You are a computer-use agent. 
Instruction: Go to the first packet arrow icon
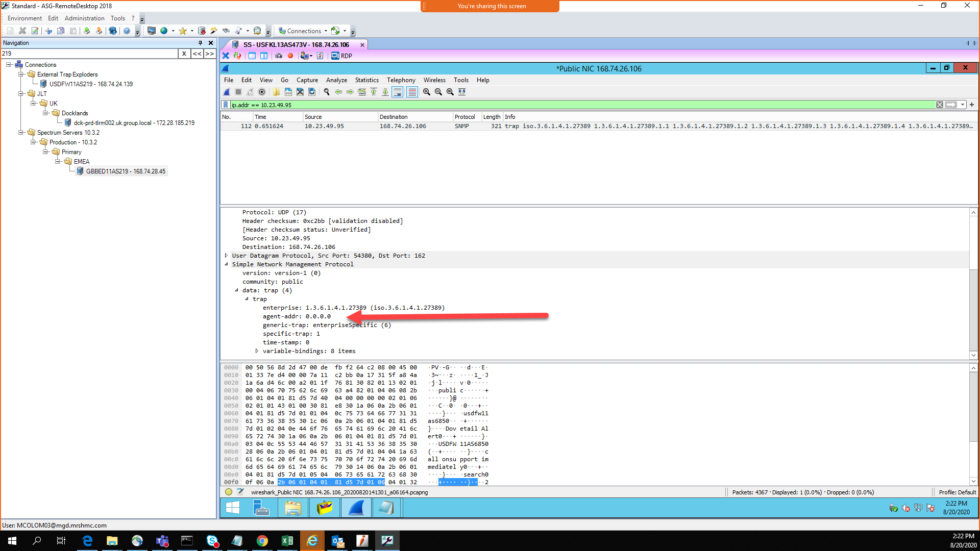[373, 92]
